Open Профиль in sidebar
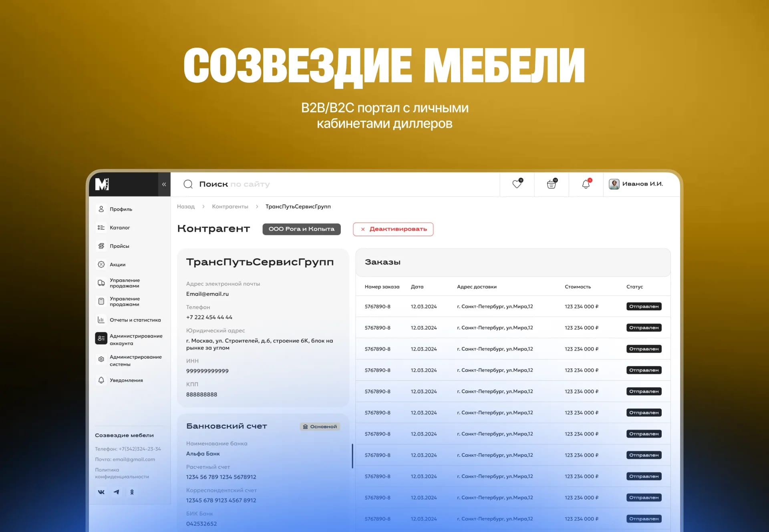The image size is (769, 532). click(x=121, y=209)
